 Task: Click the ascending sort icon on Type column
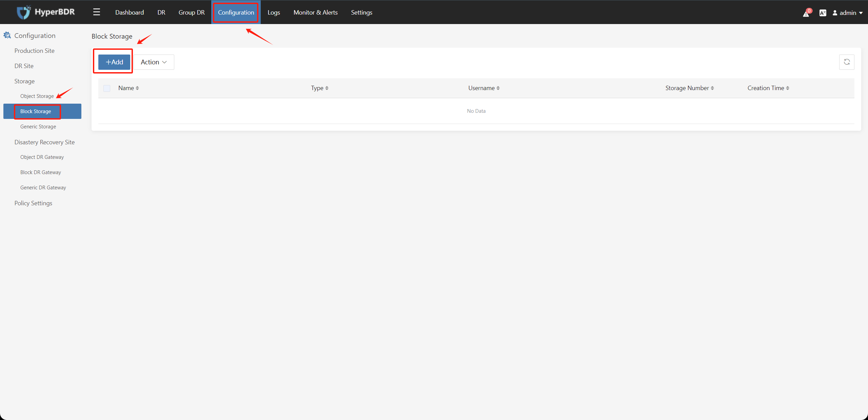pos(327,86)
